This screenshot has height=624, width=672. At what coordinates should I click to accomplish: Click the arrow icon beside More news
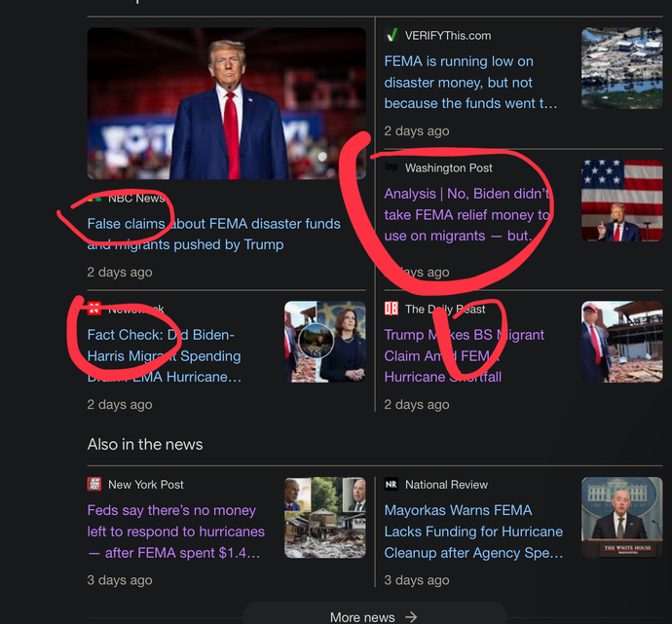411,617
